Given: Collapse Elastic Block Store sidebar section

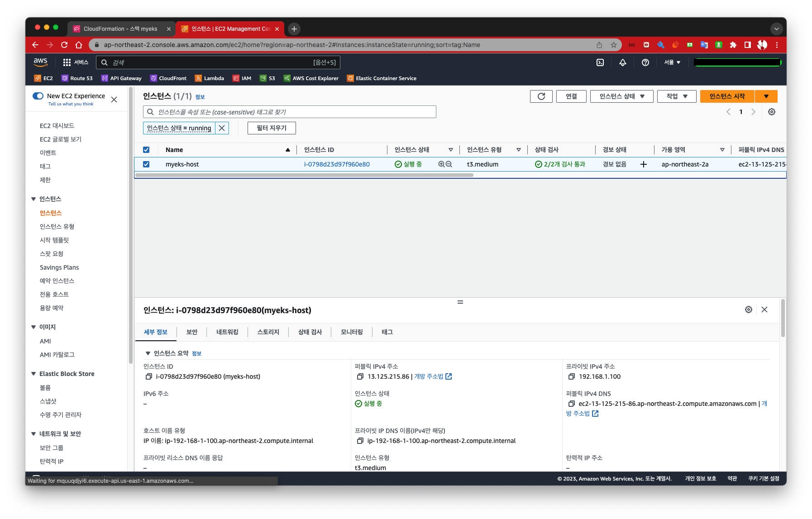Looking at the screenshot, I should click(x=33, y=374).
